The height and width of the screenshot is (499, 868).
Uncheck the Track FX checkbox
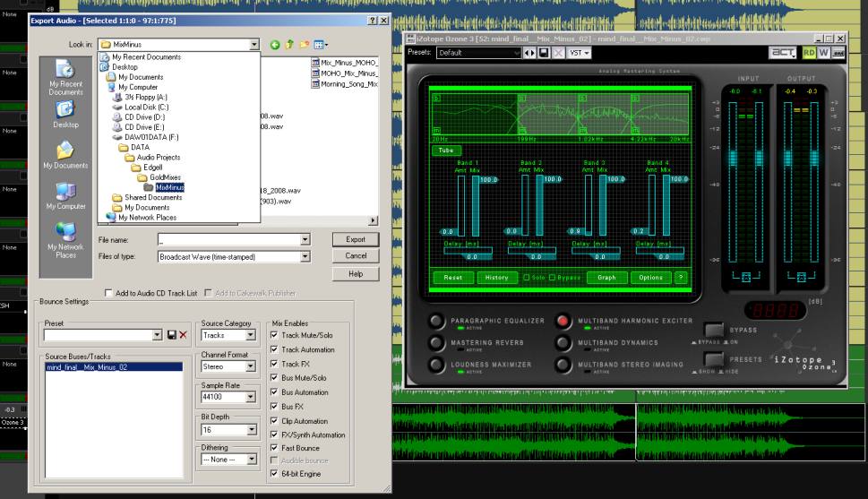click(x=274, y=364)
